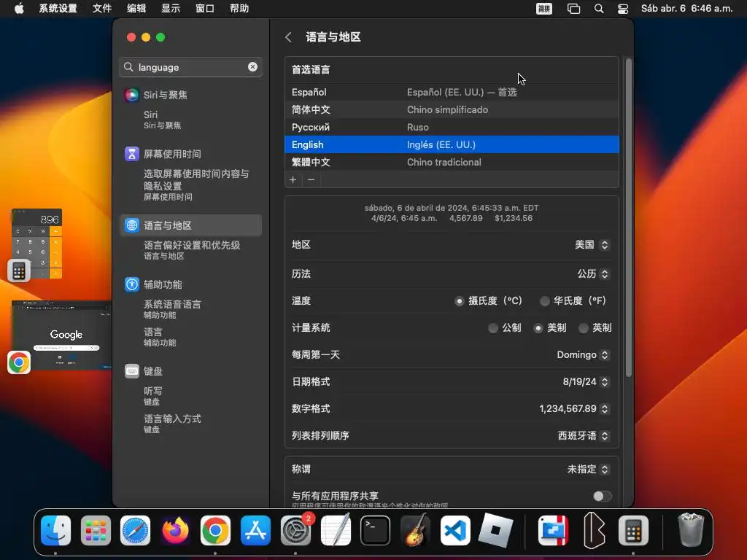Open System Settings Dock icon with badge

(295, 531)
